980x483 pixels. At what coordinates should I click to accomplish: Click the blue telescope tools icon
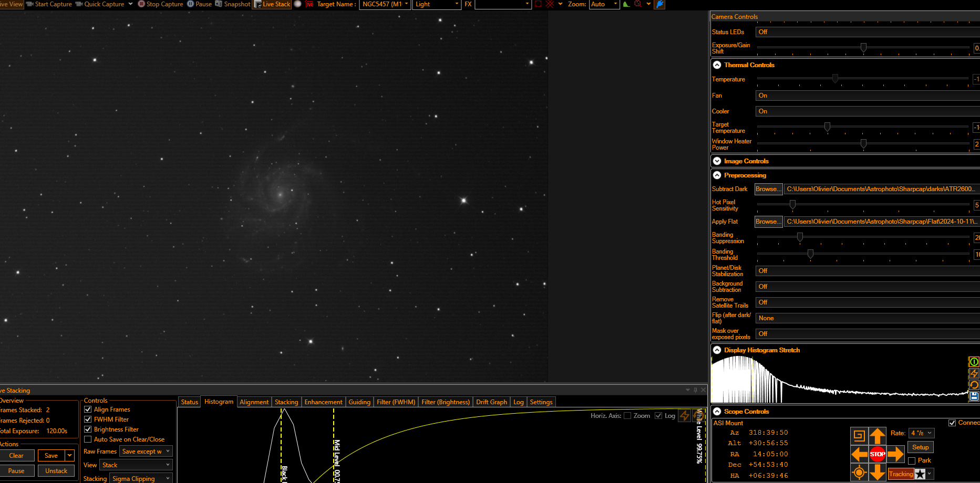660,4
